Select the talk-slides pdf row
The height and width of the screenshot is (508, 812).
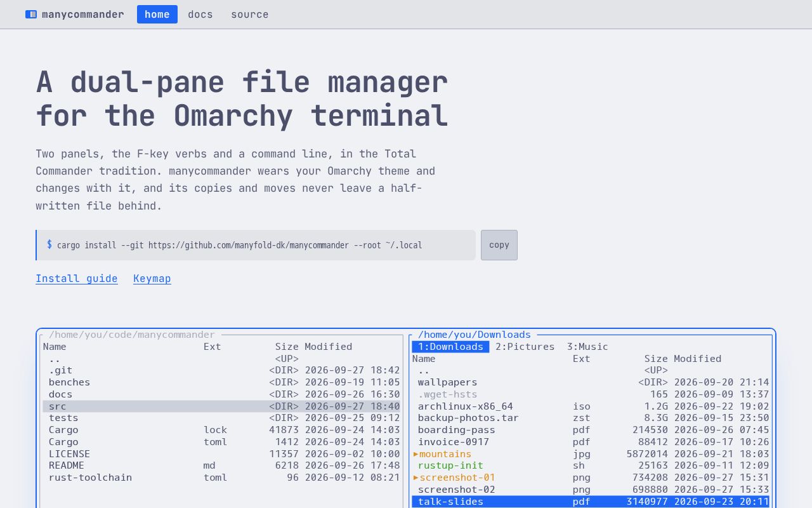tap(591, 502)
